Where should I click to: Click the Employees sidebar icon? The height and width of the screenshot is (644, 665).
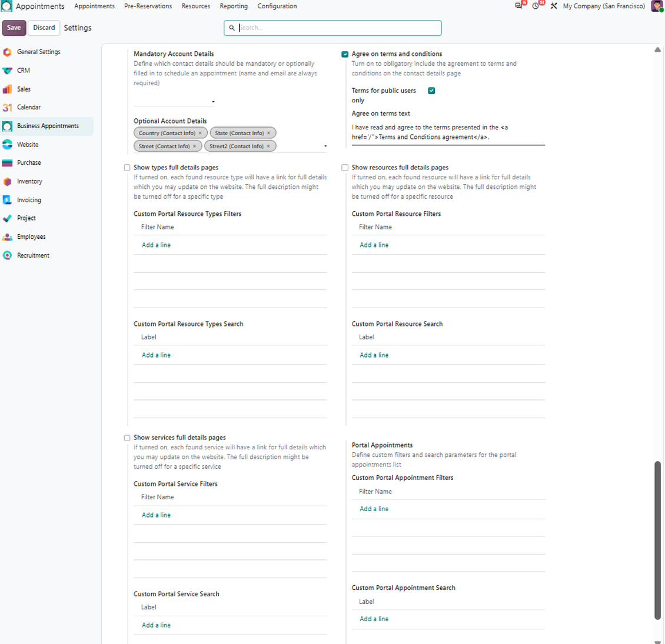click(7, 237)
